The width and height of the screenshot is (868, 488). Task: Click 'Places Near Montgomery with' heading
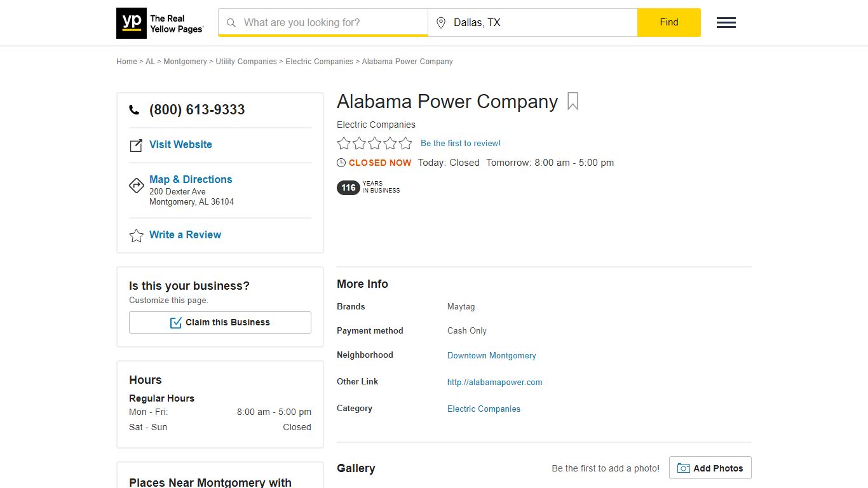[210, 483]
